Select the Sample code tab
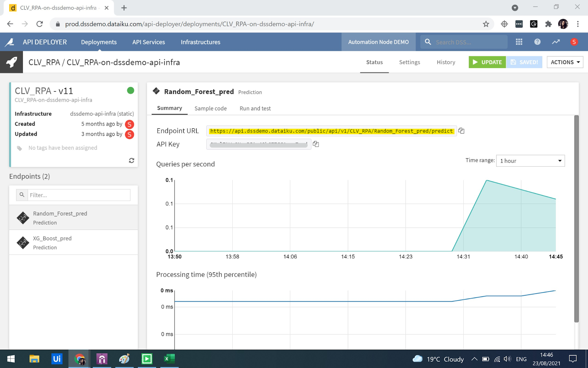The height and width of the screenshot is (368, 588). [x=211, y=109]
